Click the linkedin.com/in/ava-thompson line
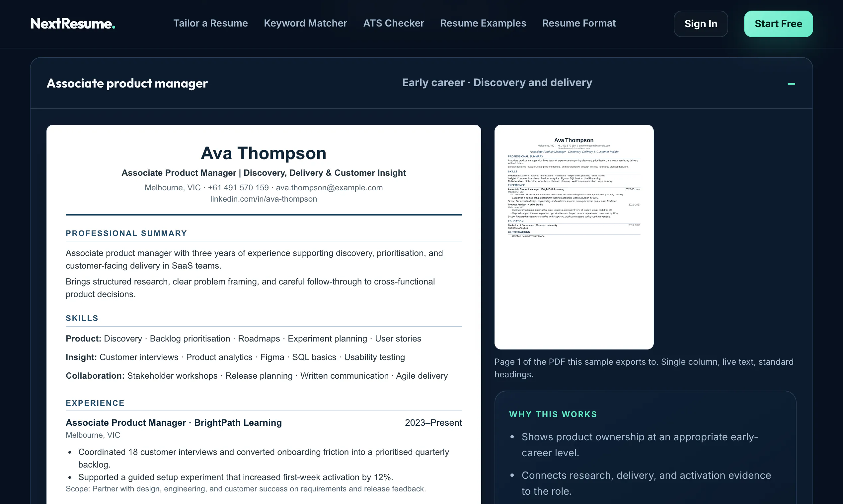843x504 pixels. [264, 199]
